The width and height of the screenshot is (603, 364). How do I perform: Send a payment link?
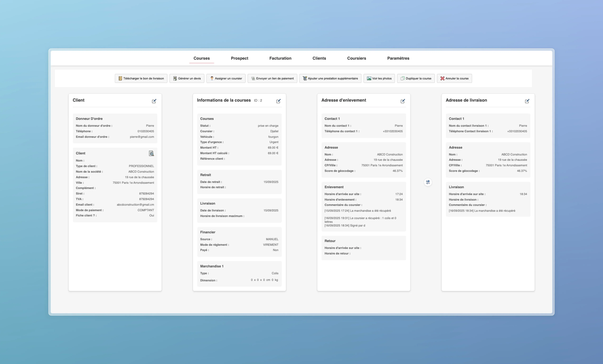coord(272,79)
